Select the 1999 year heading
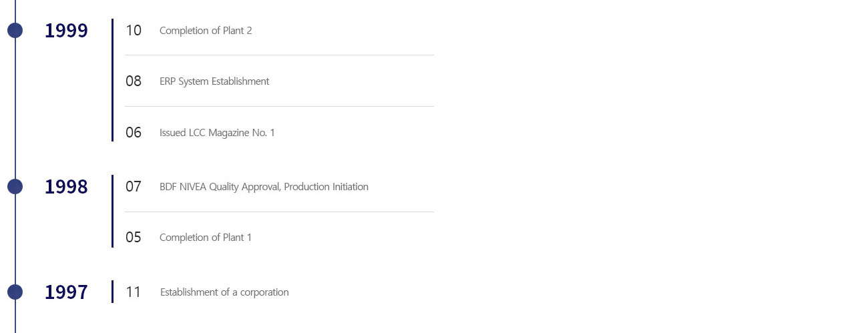868x333 pixels. point(66,31)
